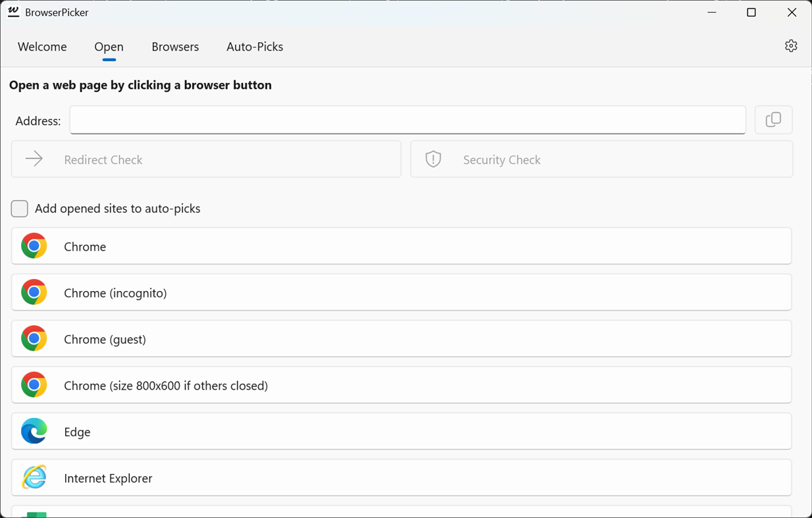The height and width of the screenshot is (518, 812).
Task: Click the shield icon inside Security Check
Action: pyautogui.click(x=433, y=159)
